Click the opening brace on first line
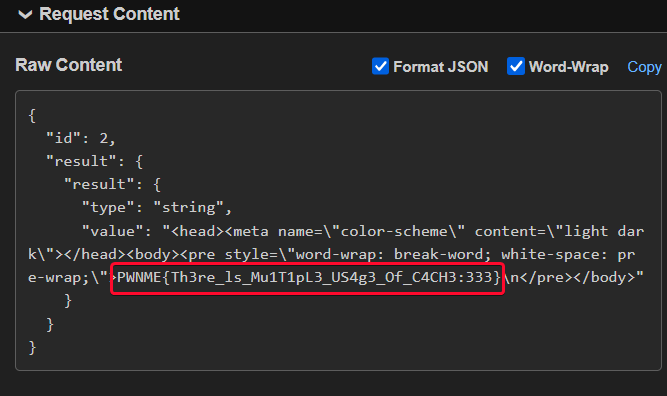This screenshot has height=396, width=667. click(32, 115)
